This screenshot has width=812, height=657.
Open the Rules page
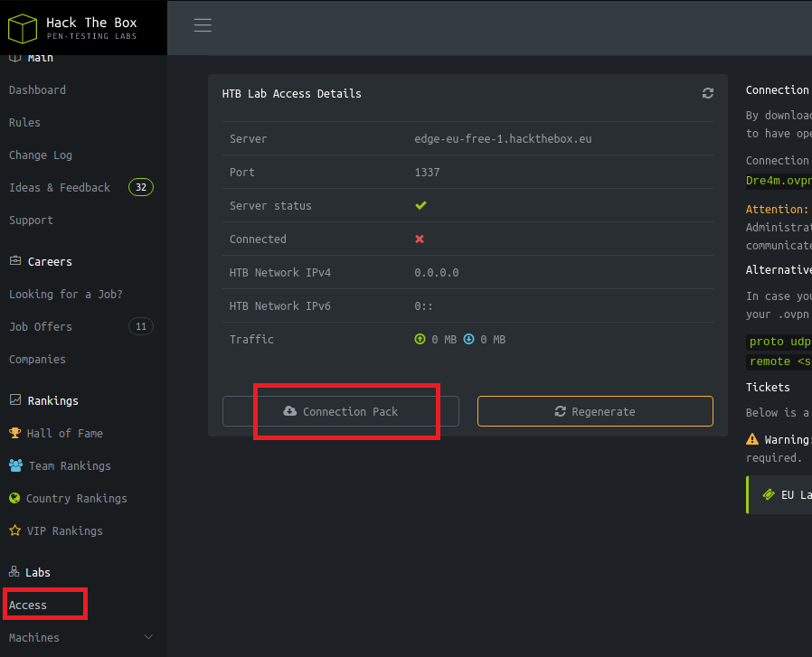point(24,123)
